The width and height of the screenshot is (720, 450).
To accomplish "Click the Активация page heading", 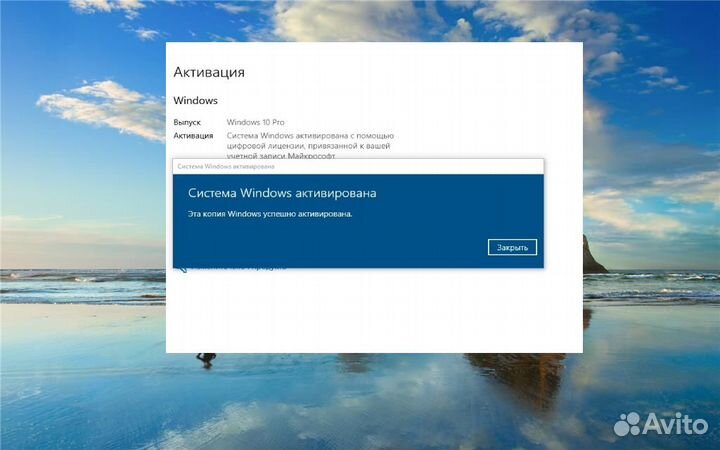I will point(209,72).
